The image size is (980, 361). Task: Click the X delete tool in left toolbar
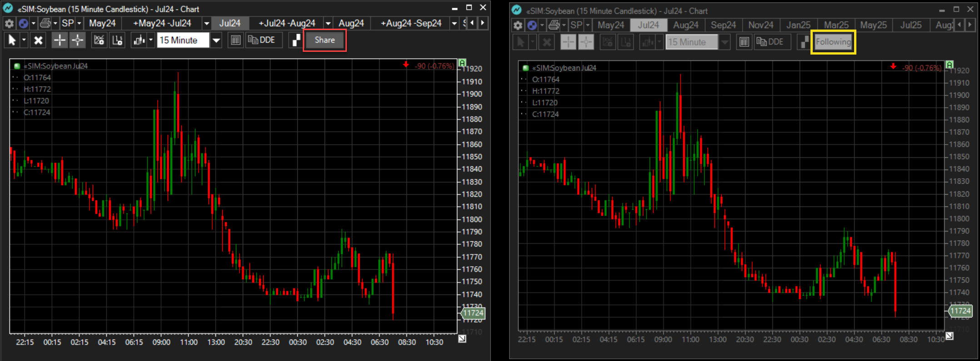click(39, 40)
